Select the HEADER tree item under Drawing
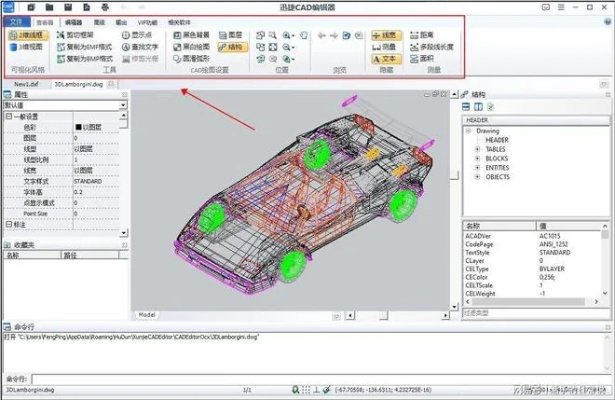 coord(497,140)
